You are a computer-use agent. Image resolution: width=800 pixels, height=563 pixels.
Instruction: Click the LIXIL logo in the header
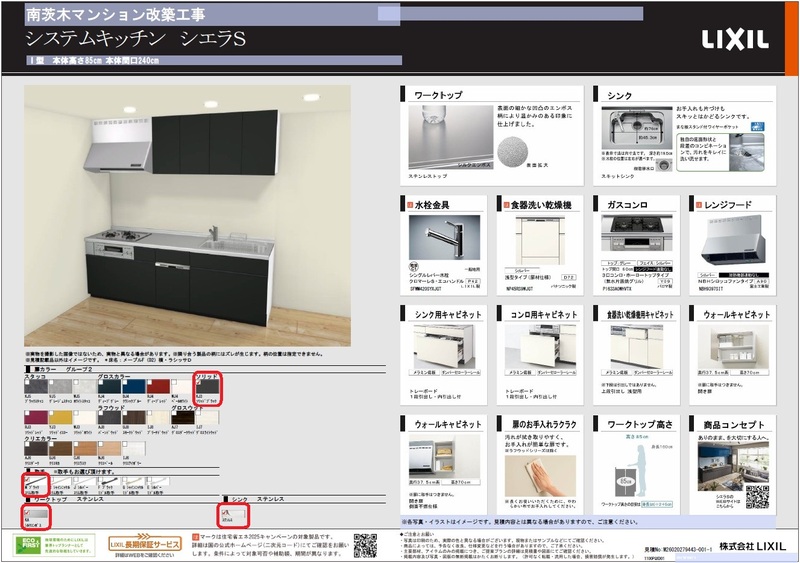pos(734,40)
